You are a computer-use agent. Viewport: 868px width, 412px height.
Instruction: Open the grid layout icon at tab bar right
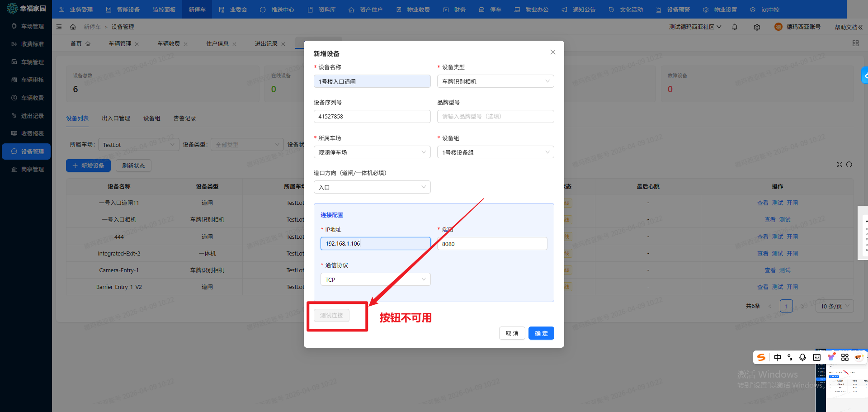pyautogui.click(x=855, y=43)
